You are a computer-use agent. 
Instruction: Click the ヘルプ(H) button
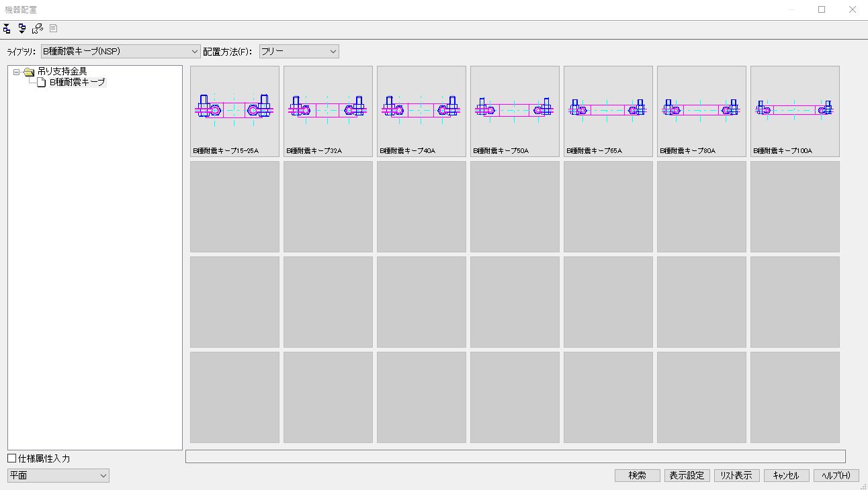pos(836,475)
